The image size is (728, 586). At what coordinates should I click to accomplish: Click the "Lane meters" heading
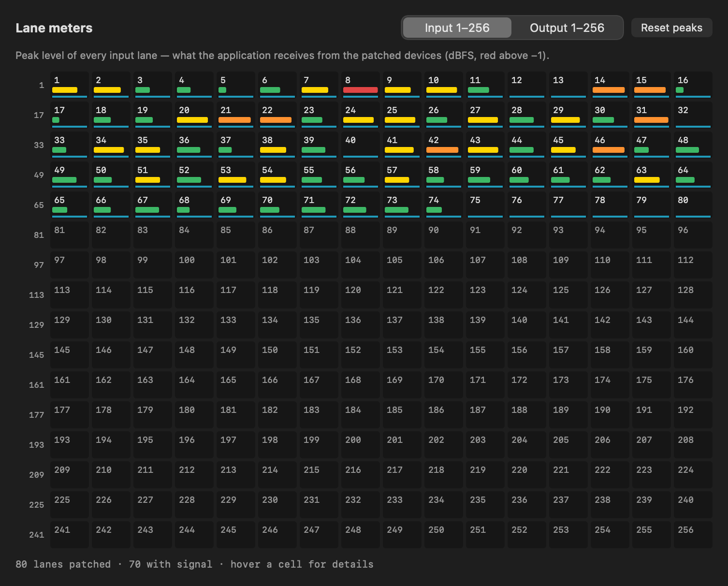[54, 28]
